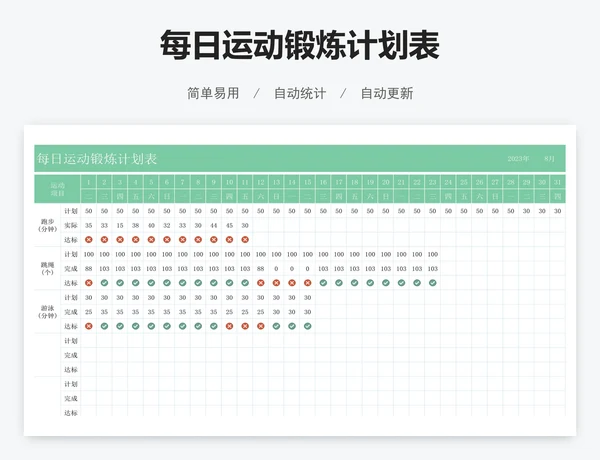The image size is (600, 460).
Task: Select the 跳绳(个) row group label
Action: (x=47, y=269)
